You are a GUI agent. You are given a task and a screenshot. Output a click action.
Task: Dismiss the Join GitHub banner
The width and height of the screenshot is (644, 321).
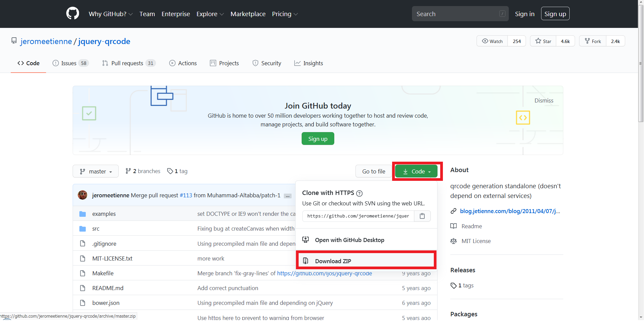click(544, 101)
